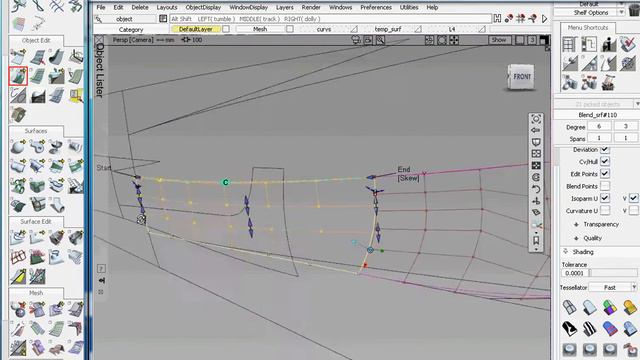
Task: Click the binoculars-like icon in Menu Shortcuts
Action: (569, 83)
